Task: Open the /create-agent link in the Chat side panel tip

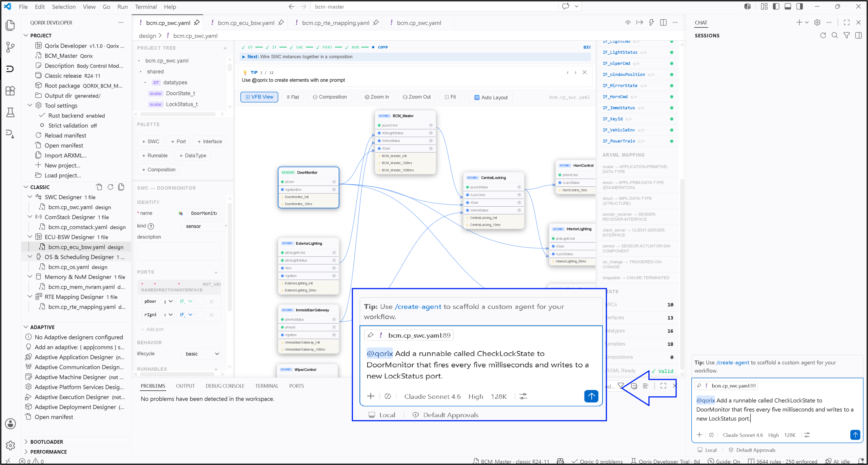Action: 733,363
